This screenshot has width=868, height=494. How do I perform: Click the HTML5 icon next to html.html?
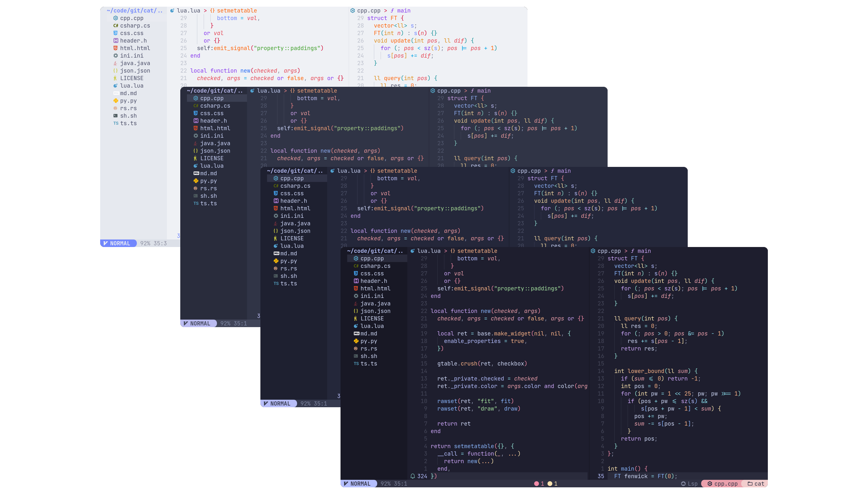[356, 288]
